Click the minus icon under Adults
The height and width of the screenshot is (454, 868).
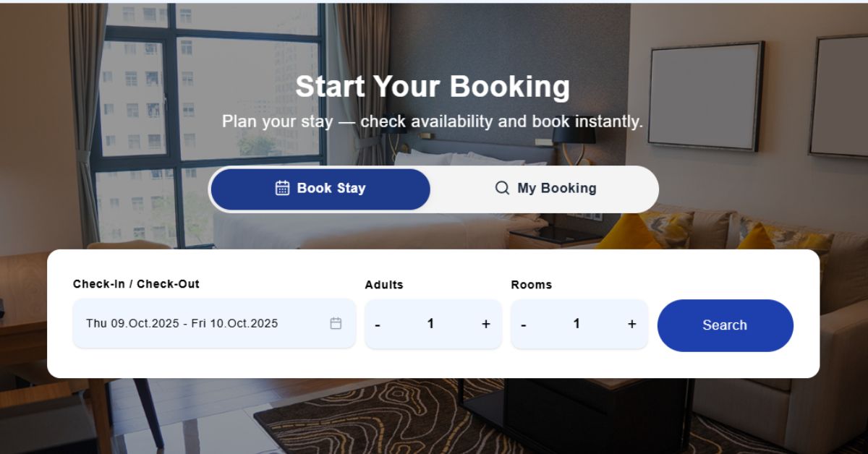pyautogui.click(x=376, y=324)
